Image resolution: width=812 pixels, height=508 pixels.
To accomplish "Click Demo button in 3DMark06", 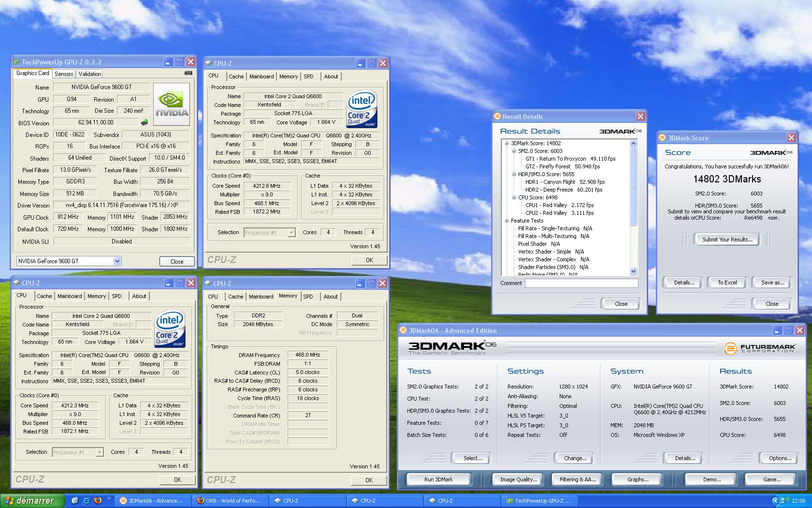I will tap(711, 479).
